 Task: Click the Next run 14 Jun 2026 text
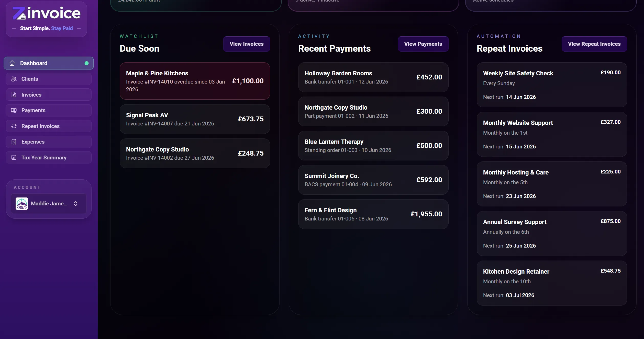[x=509, y=97]
